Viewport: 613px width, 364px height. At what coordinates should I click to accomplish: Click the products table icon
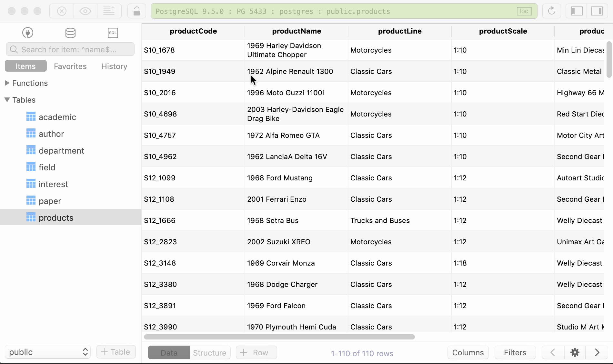31,217
